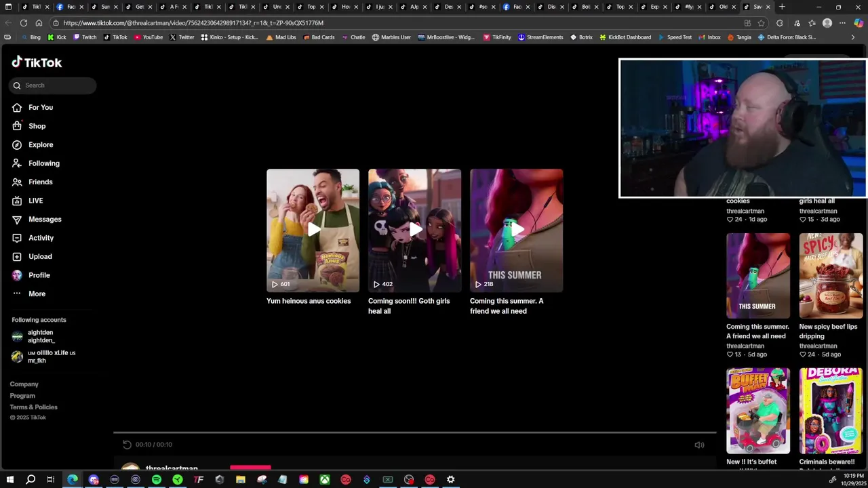Open the KickBot Dashboard bookmark
The width and height of the screenshot is (868, 488).
625,37
